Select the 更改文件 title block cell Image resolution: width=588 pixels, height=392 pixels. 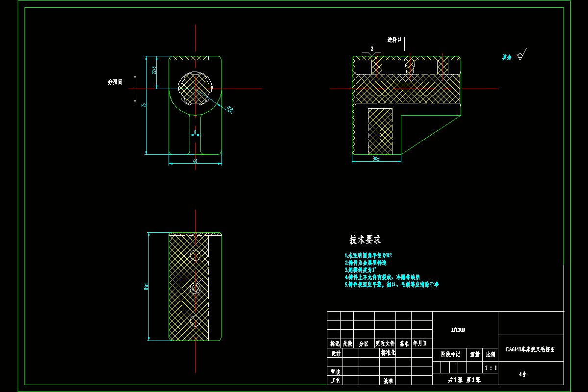click(x=385, y=343)
